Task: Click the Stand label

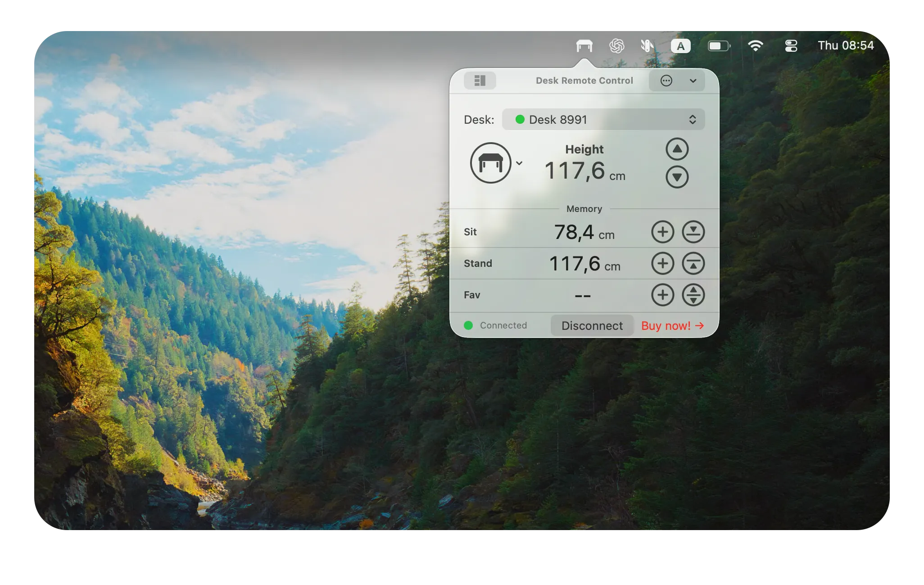Action: pyautogui.click(x=478, y=263)
